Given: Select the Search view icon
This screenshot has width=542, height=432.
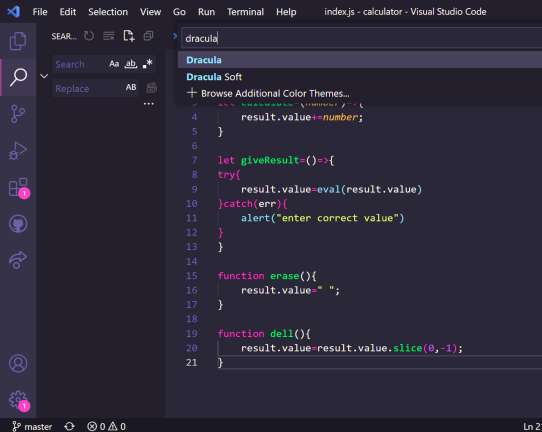Looking at the screenshot, I should pyautogui.click(x=18, y=77).
